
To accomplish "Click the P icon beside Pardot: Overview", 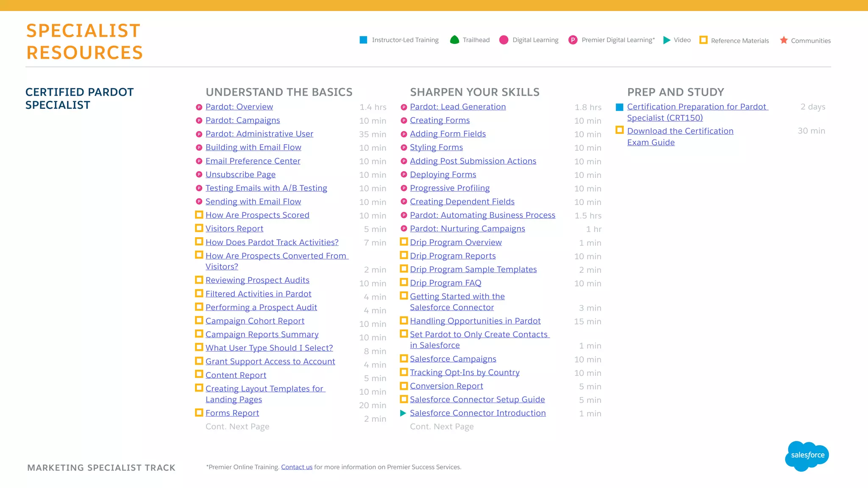I will coord(199,108).
